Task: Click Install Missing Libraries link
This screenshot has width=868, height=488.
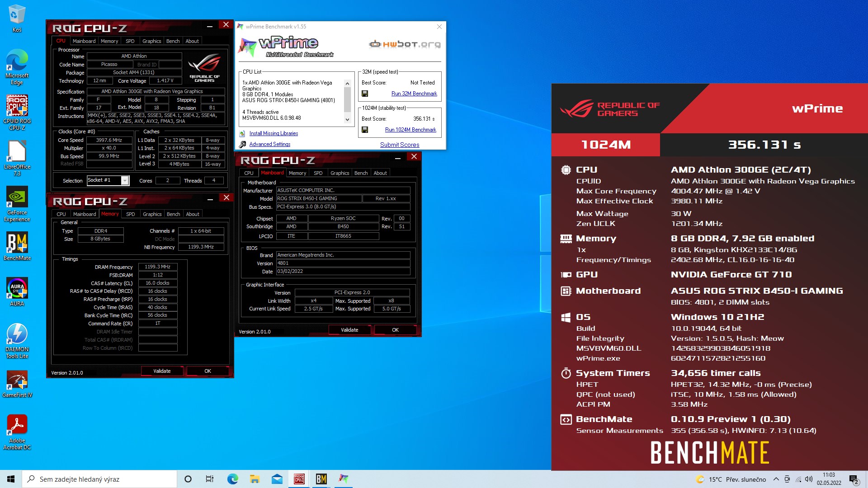Action: point(274,133)
